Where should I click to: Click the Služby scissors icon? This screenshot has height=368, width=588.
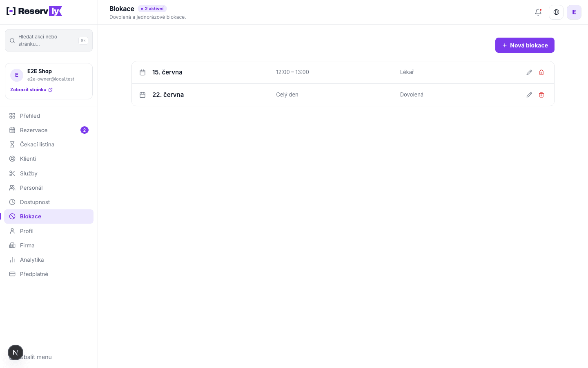12,173
